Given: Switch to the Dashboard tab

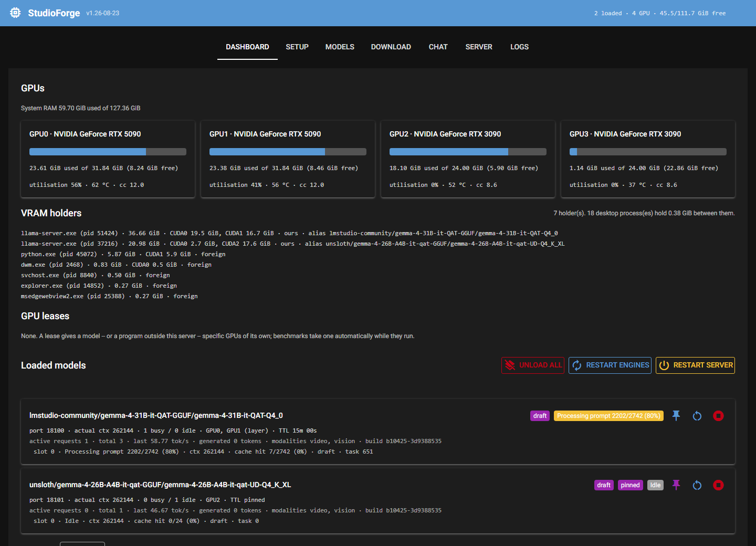Looking at the screenshot, I should tap(247, 47).
